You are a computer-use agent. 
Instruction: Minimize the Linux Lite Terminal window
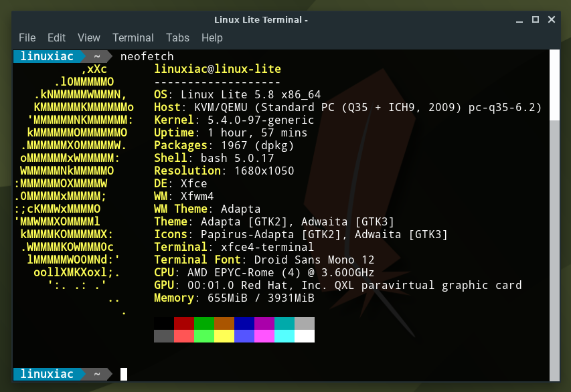(519, 20)
